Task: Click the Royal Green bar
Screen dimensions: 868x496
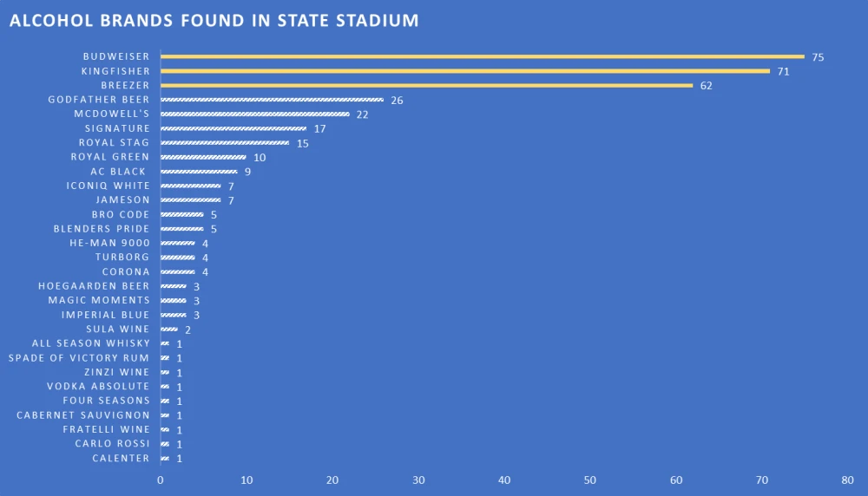Action: pyautogui.click(x=203, y=157)
